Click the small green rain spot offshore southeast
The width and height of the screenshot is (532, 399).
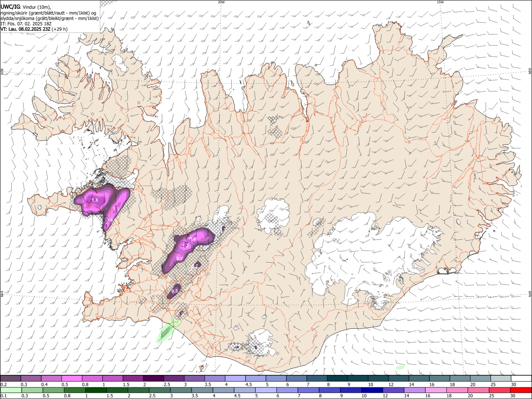(400, 367)
